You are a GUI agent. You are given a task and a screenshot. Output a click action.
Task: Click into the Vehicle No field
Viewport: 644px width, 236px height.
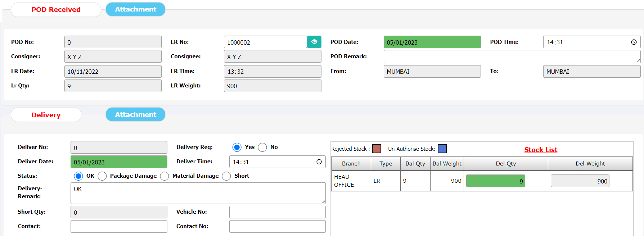click(277, 212)
